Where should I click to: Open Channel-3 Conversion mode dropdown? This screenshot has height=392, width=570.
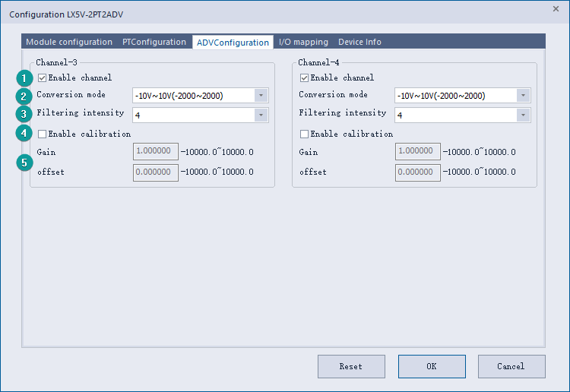201,96
